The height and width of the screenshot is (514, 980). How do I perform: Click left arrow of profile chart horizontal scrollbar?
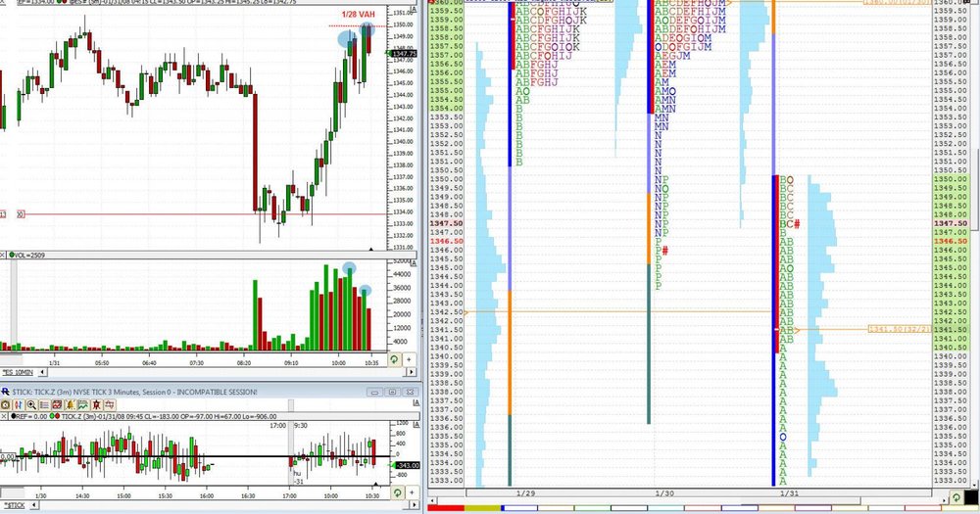[x=431, y=501]
